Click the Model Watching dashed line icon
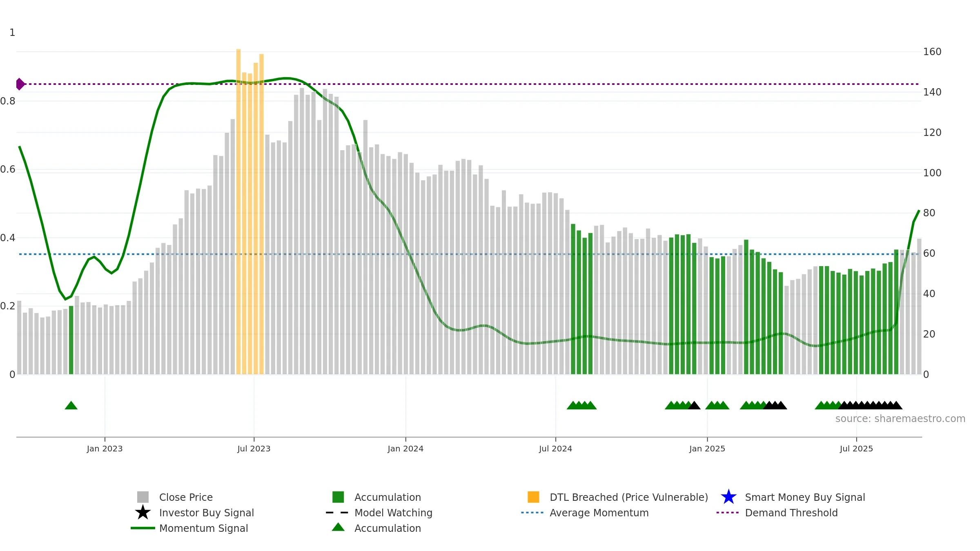This screenshot has height=551, width=980. pyautogui.click(x=337, y=513)
